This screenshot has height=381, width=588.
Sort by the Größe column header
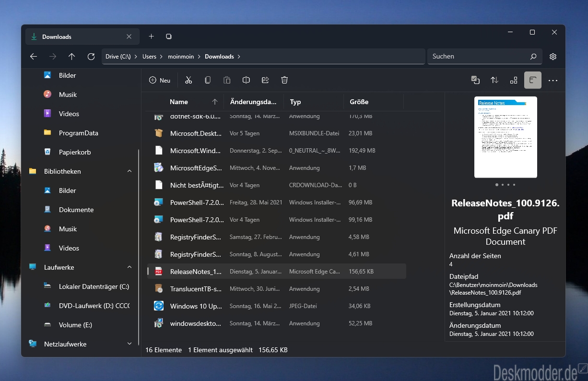point(374,102)
